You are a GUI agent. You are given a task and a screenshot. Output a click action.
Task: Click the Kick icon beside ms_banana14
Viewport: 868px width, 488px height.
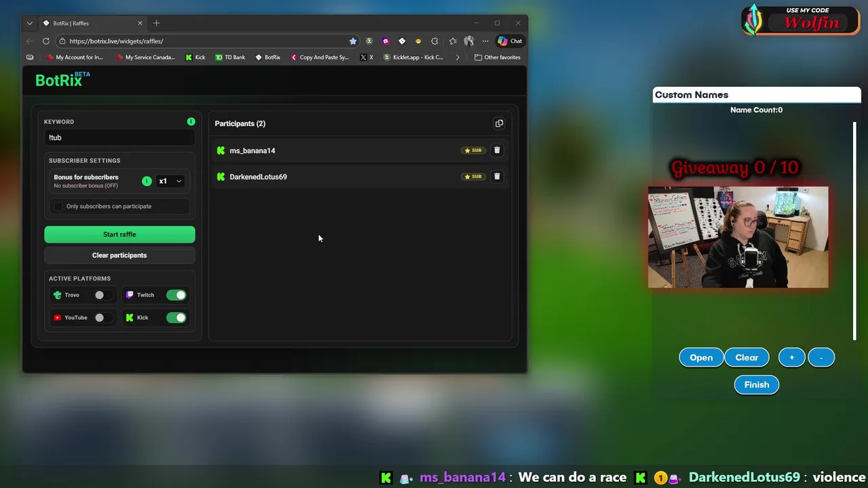[x=220, y=150]
